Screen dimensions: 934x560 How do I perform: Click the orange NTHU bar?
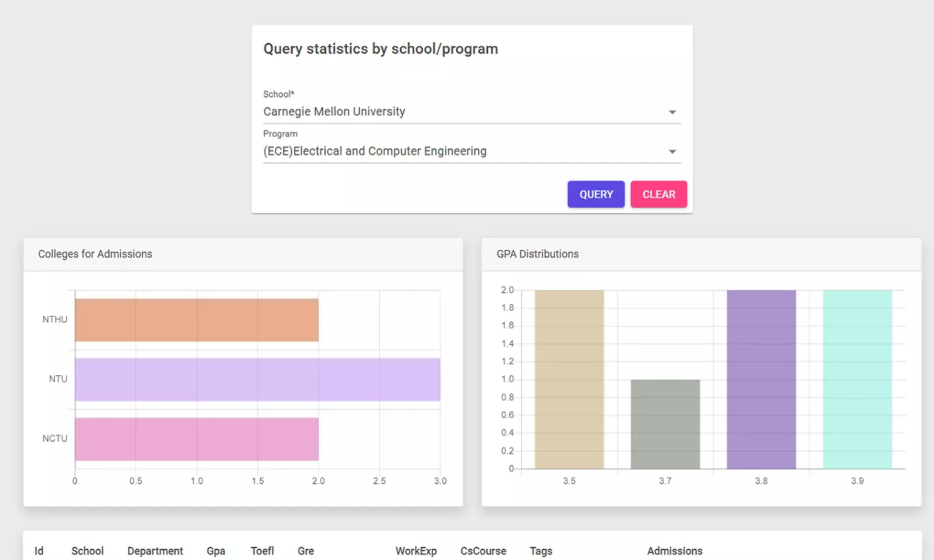[x=196, y=320]
